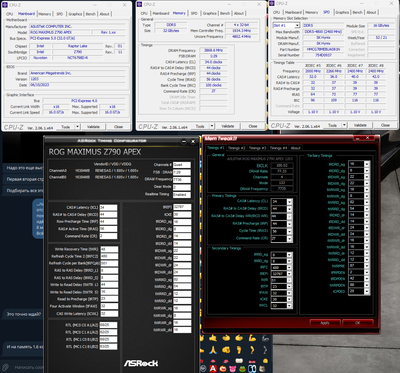400x373 pixels.
Task: Open the red letter A emoji set
Action: pyautogui.click(x=213, y=369)
